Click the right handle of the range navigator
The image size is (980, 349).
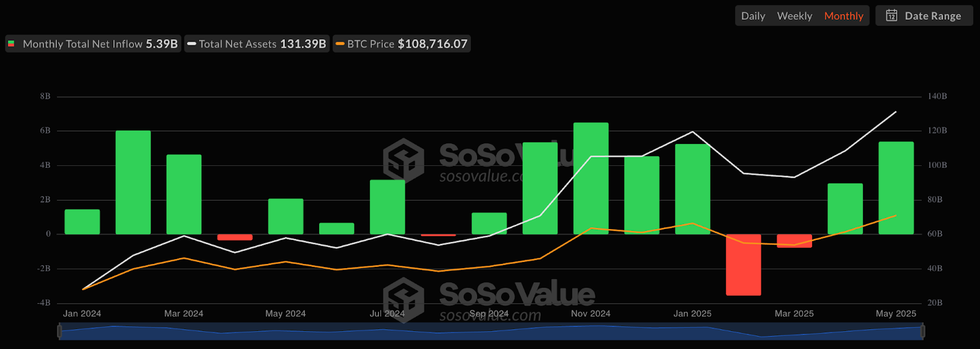point(922,332)
